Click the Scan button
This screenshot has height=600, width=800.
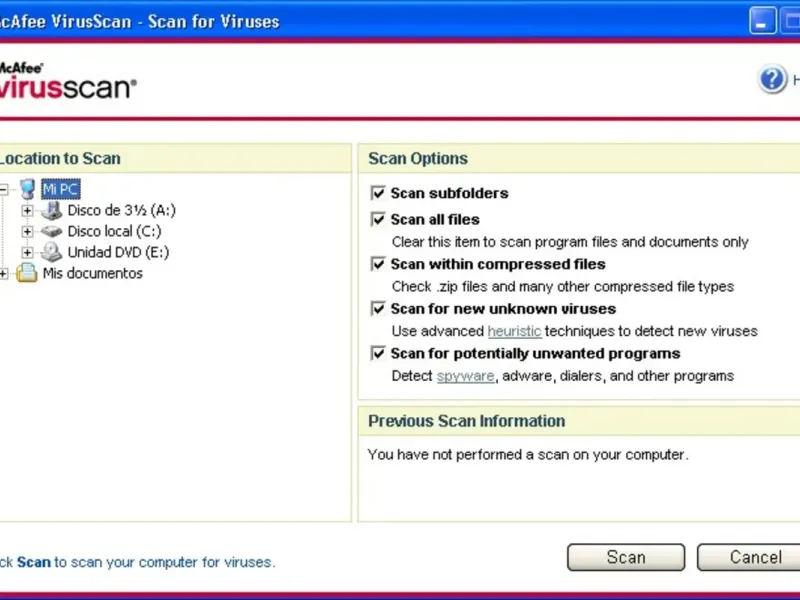click(626, 557)
